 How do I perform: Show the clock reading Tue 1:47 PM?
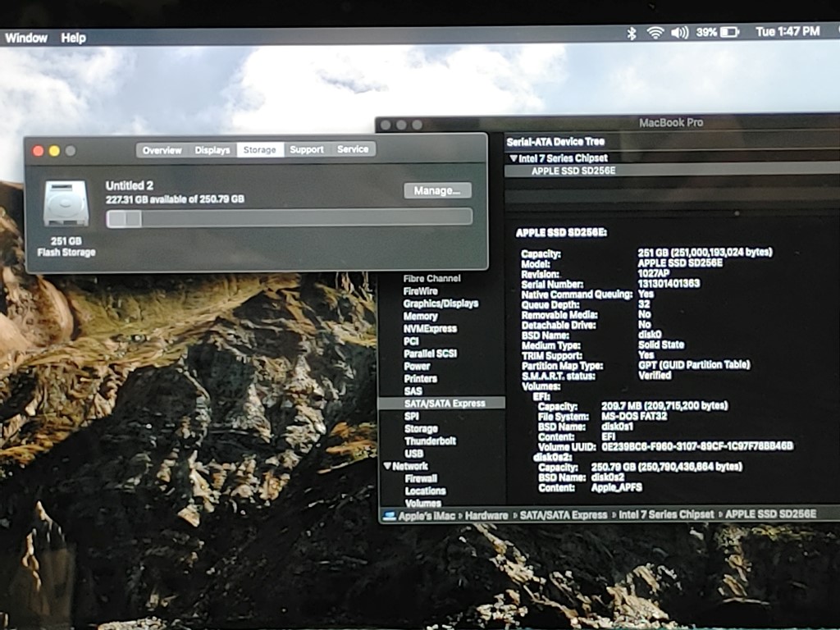click(787, 32)
